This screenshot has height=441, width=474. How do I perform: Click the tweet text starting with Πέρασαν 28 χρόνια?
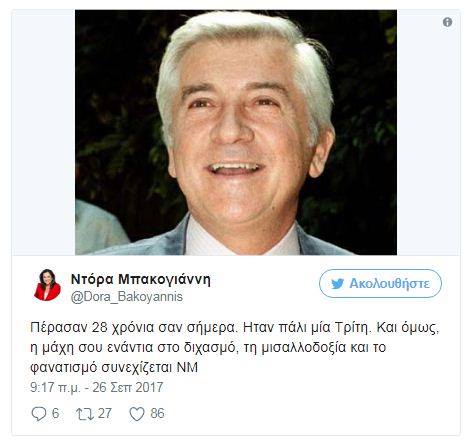coord(235,347)
